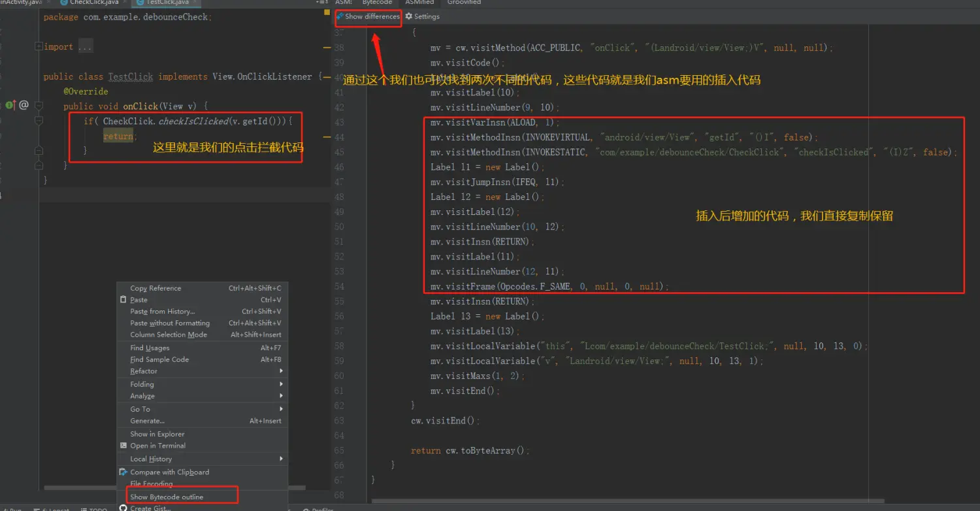Open the Bytecode tab in ASM panel
The image size is (980, 511).
[377, 3]
